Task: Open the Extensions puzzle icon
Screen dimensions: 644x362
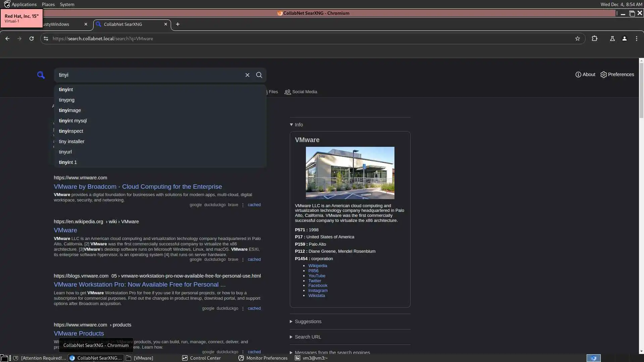Action: point(594,39)
